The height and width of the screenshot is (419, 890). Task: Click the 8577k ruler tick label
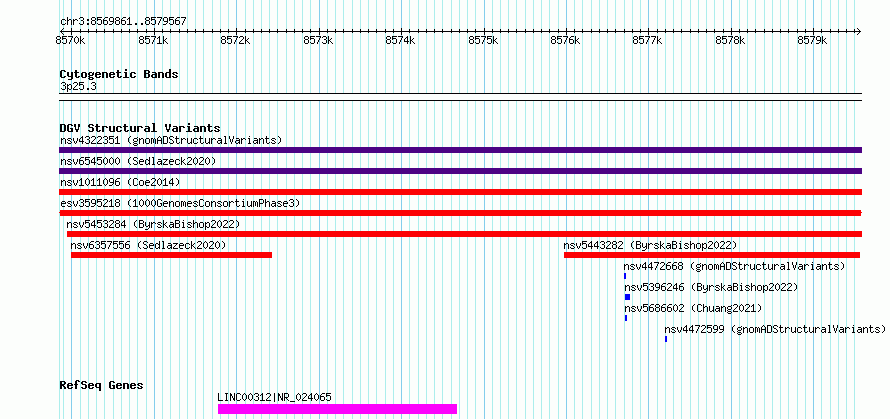[648, 40]
